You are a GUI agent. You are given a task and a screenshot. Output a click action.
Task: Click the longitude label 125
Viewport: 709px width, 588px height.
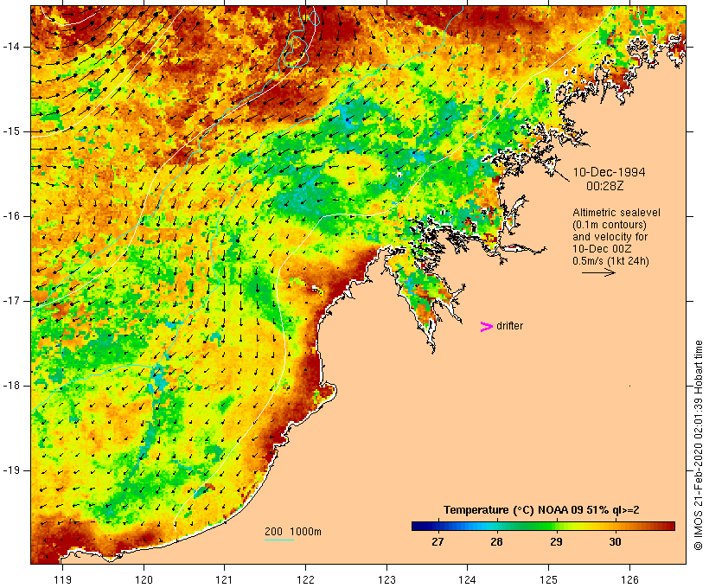548,579
